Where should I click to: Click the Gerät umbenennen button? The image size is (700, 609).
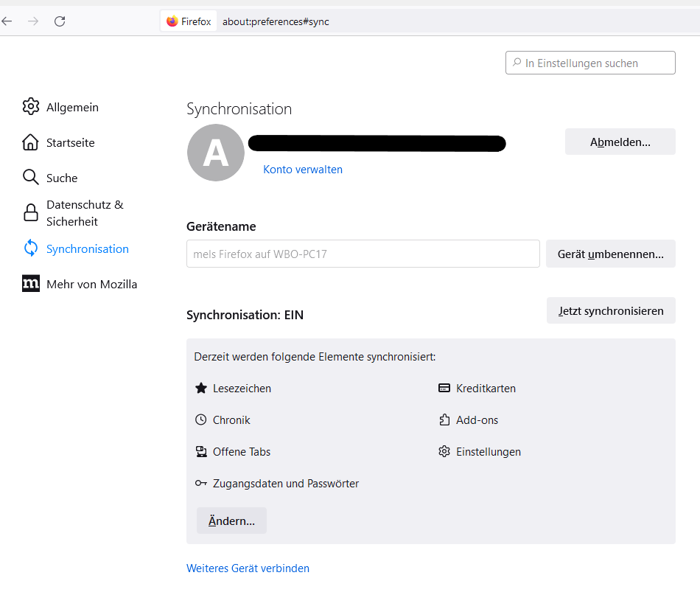(x=610, y=254)
